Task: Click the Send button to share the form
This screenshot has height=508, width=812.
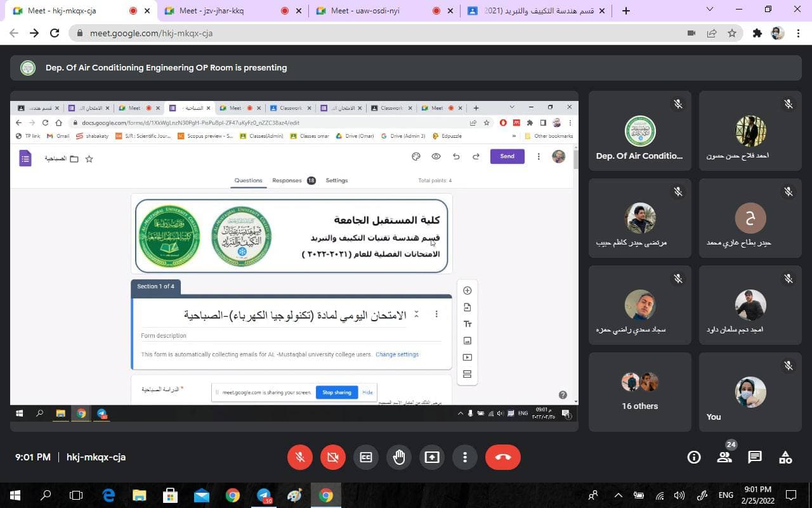Action: [507, 156]
